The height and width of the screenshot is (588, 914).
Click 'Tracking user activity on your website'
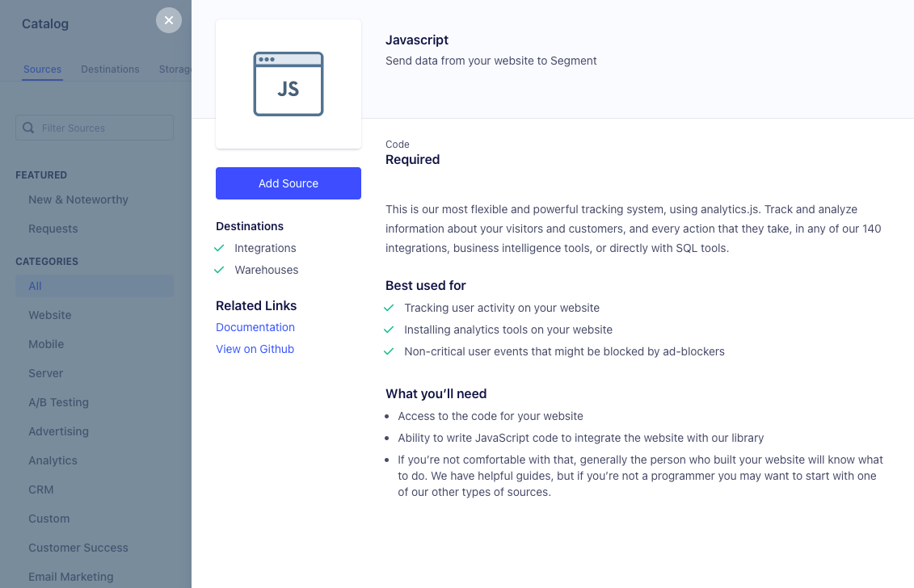[501, 308]
